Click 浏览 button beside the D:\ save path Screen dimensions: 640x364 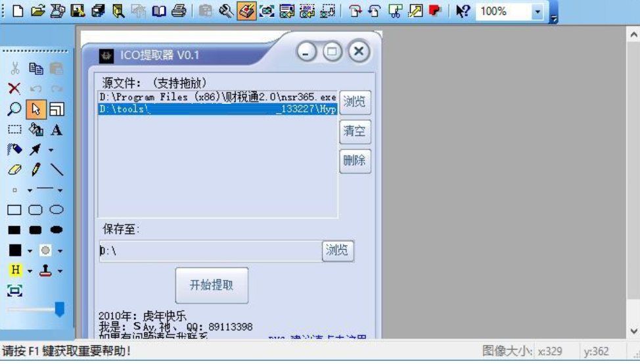coord(338,250)
